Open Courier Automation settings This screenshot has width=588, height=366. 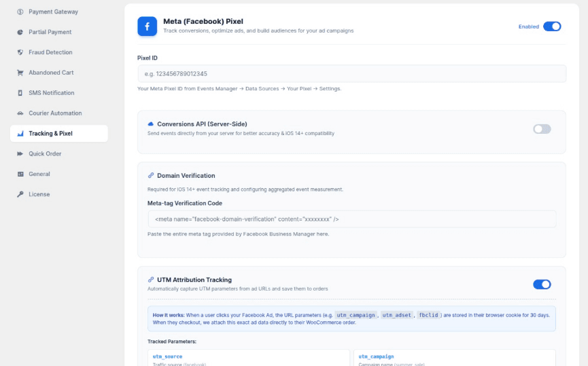click(59, 113)
